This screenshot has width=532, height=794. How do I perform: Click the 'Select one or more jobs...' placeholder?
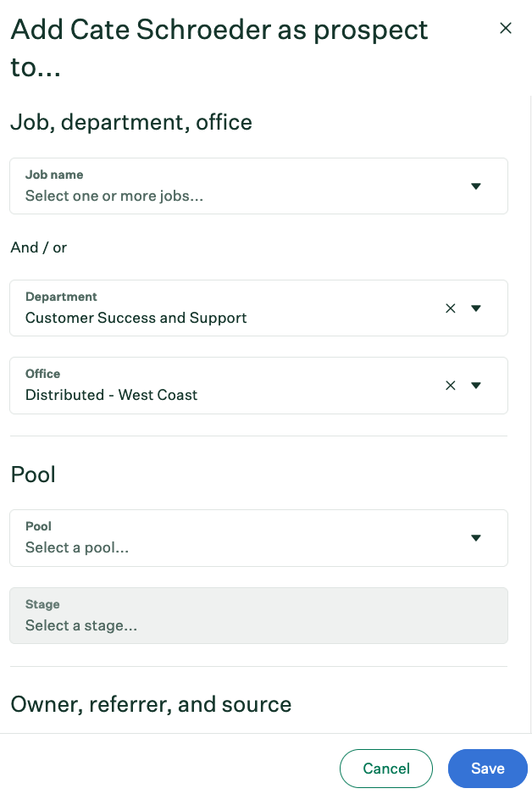[114, 196]
